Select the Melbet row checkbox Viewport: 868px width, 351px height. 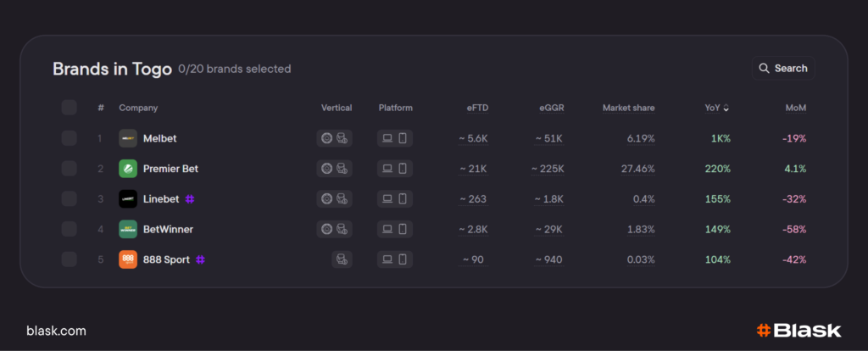tap(69, 138)
